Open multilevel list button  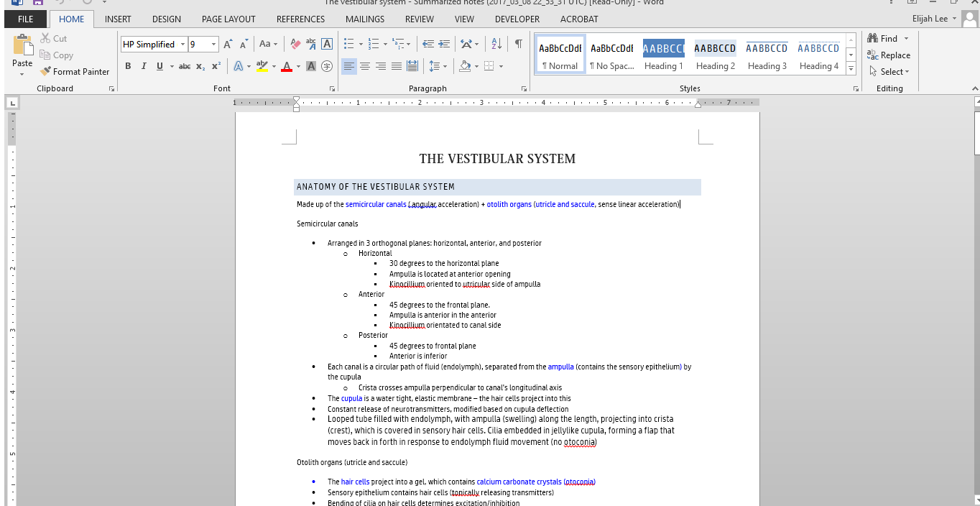[x=398, y=45]
